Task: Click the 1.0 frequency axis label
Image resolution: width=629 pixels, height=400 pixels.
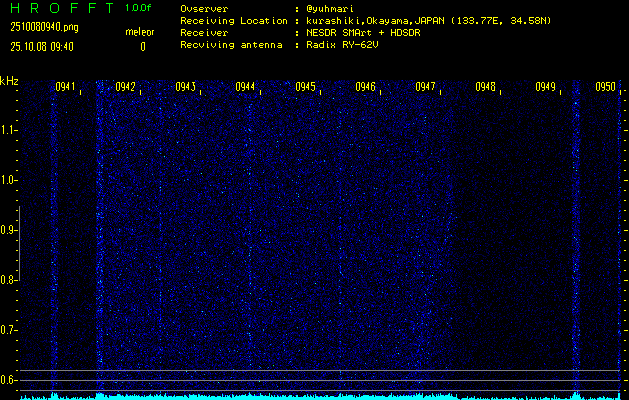Action: 9,180
